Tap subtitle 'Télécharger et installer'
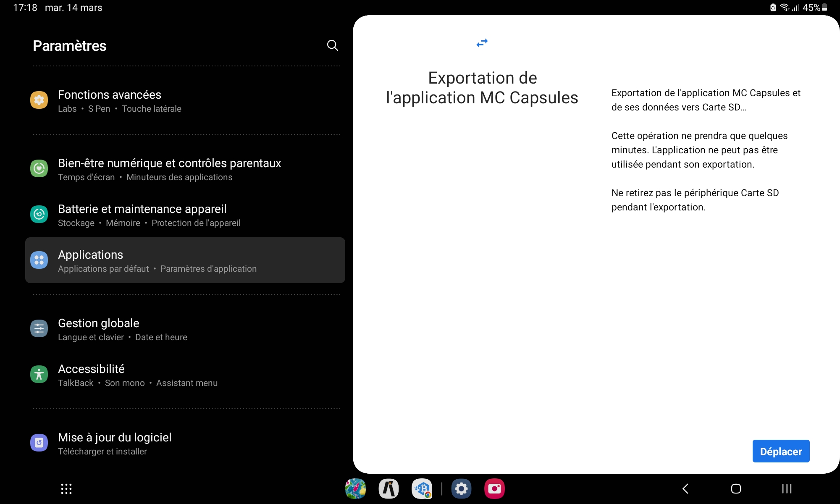Viewport: 840px width, 504px height. 102,451
